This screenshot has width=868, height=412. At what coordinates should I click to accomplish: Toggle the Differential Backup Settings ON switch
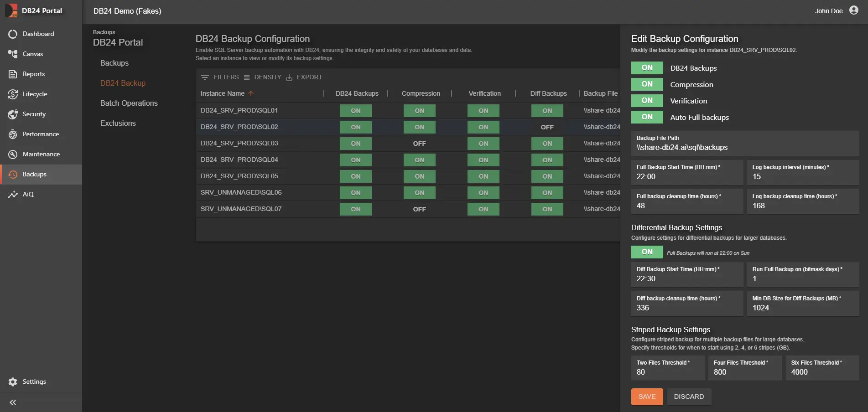click(647, 252)
